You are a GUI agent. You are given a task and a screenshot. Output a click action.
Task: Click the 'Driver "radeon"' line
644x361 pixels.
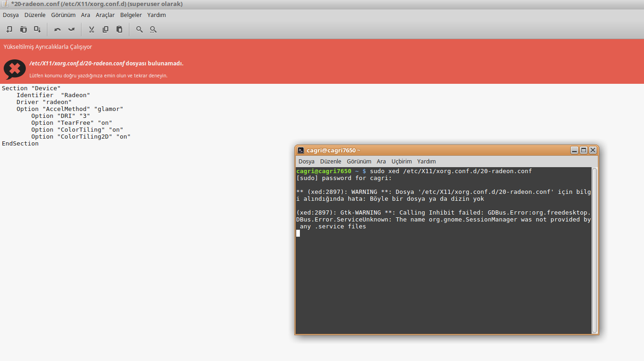point(44,102)
